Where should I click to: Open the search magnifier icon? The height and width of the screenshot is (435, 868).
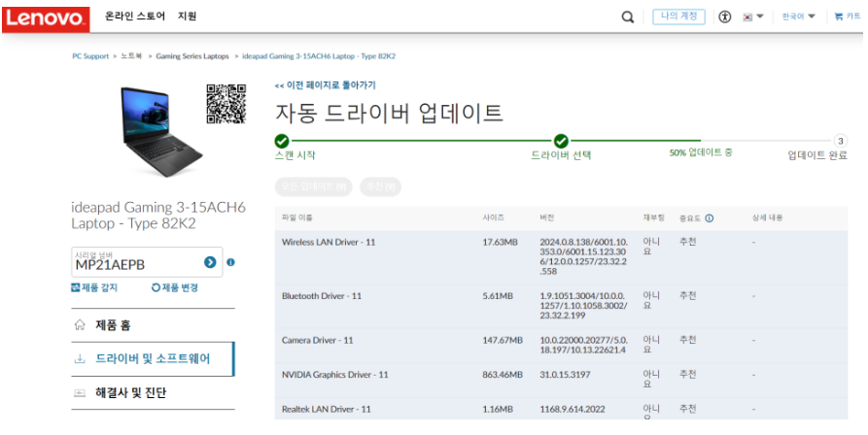click(627, 17)
